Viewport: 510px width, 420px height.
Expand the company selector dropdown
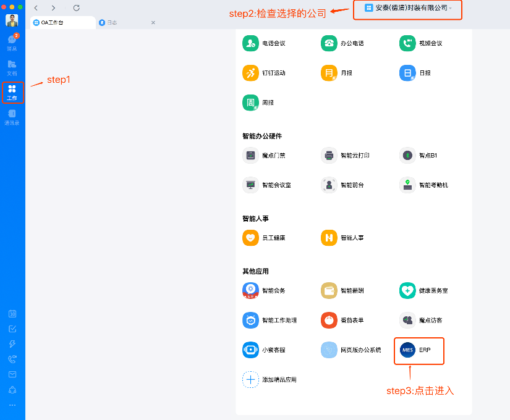point(408,8)
